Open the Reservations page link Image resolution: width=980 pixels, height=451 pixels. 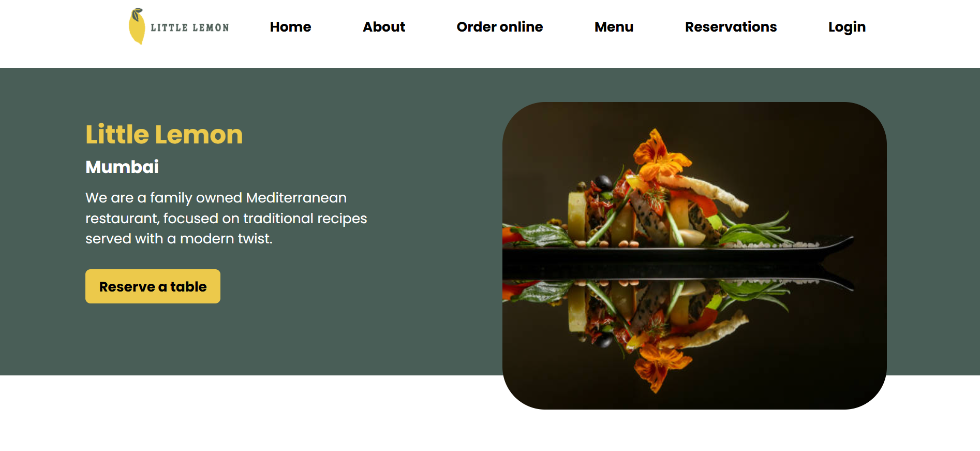[731, 27]
